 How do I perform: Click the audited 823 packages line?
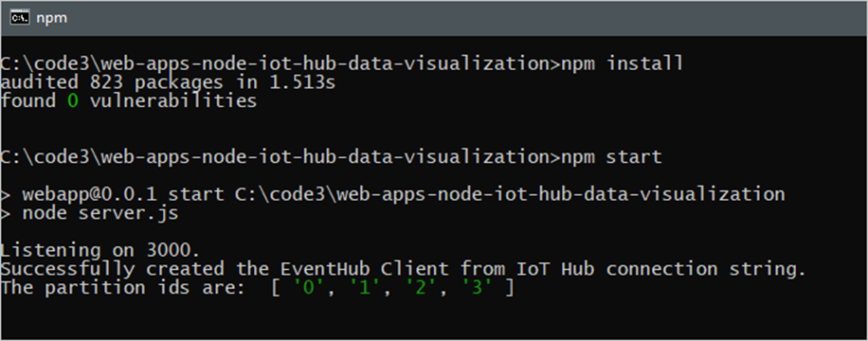point(168,82)
